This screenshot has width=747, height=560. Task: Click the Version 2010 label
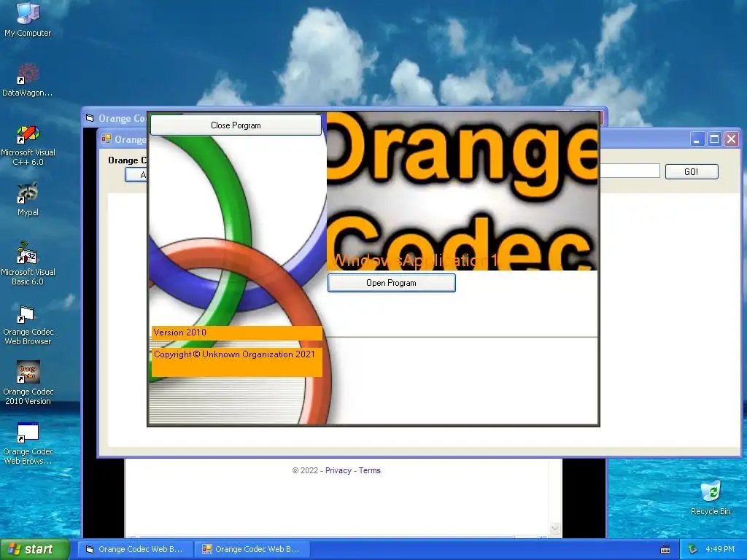click(237, 332)
